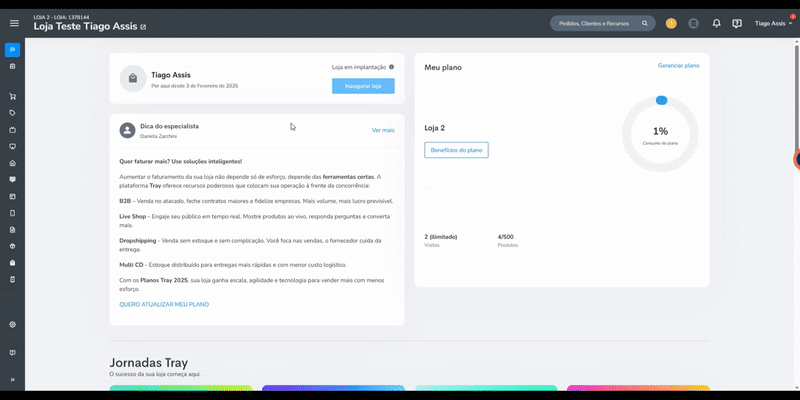Click the Jornadas Tray heading
Viewport: 800px width, 400px height.
pos(148,363)
